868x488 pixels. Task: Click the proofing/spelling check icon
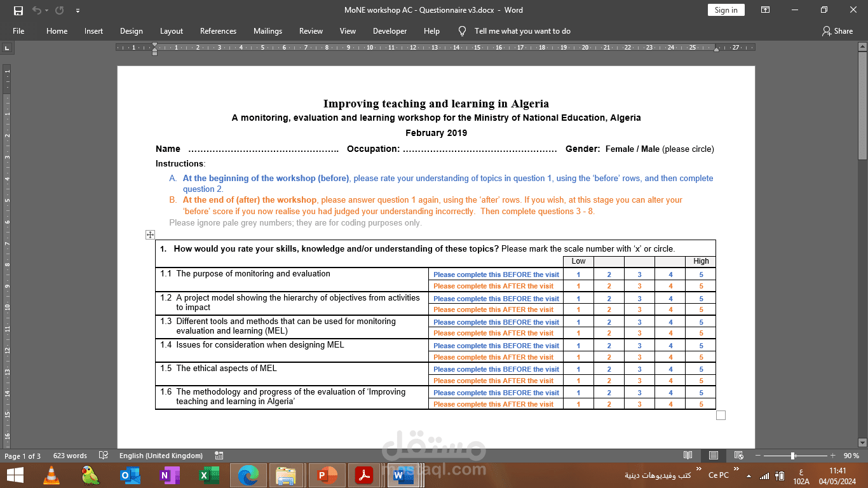pos(104,456)
